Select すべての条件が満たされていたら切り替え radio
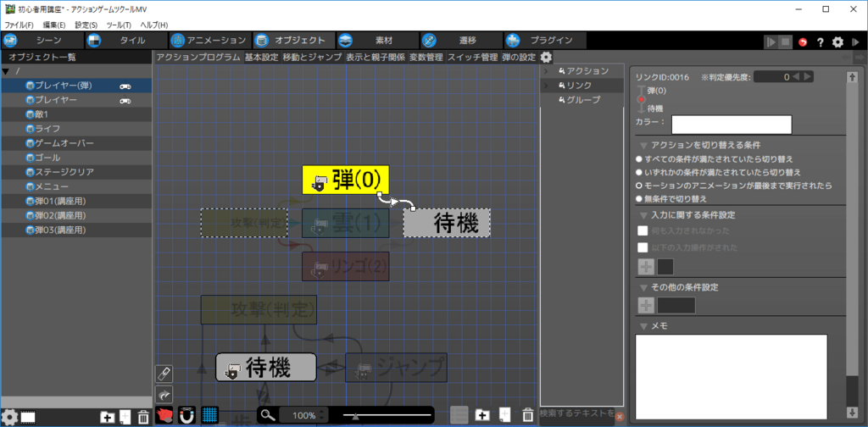Viewport: 868px width, 427px height. click(x=639, y=158)
